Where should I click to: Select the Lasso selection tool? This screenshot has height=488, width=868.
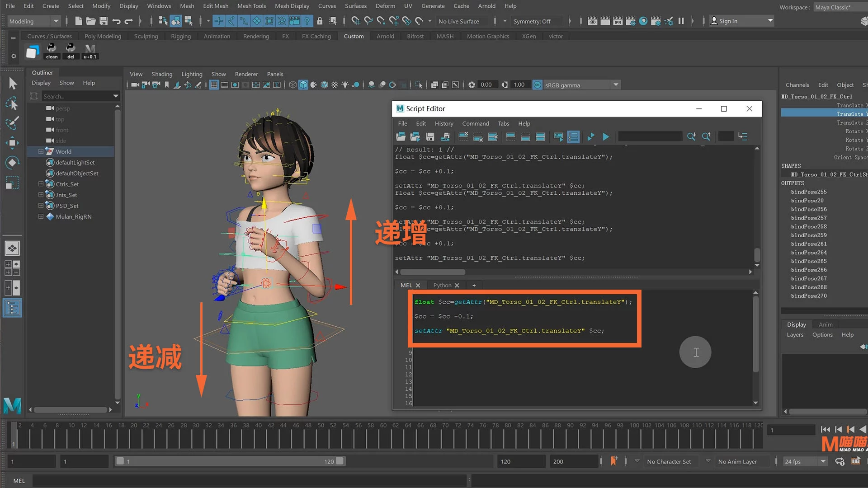[12, 103]
